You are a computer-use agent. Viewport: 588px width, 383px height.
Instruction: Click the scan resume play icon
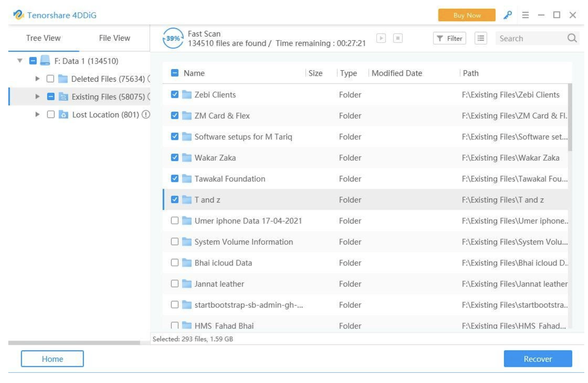click(x=381, y=38)
